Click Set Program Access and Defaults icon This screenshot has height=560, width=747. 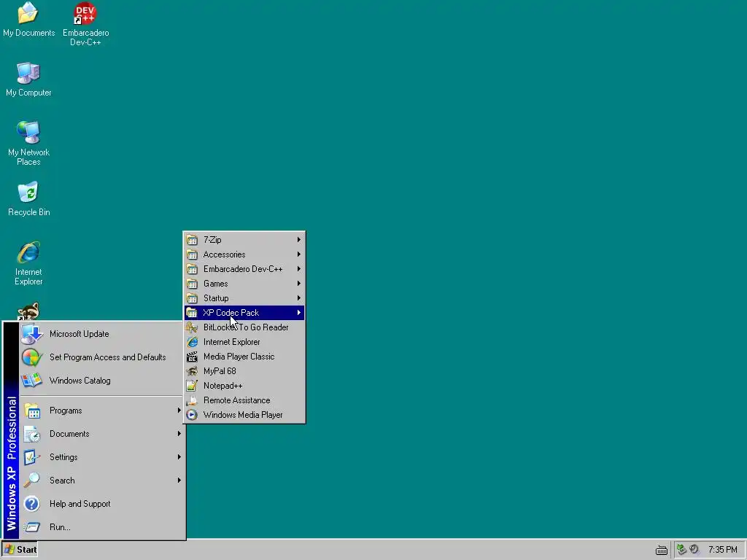tap(32, 357)
